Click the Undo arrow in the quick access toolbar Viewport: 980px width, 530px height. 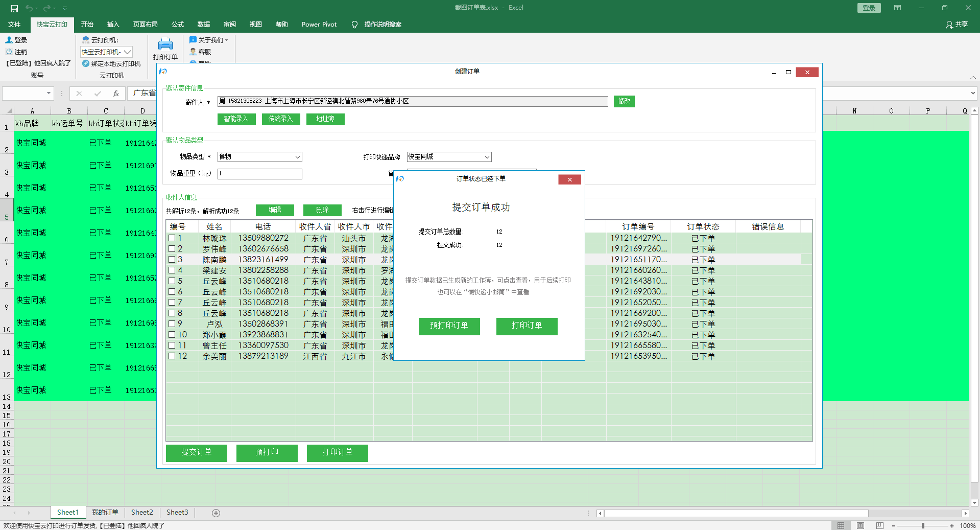coord(29,8)
